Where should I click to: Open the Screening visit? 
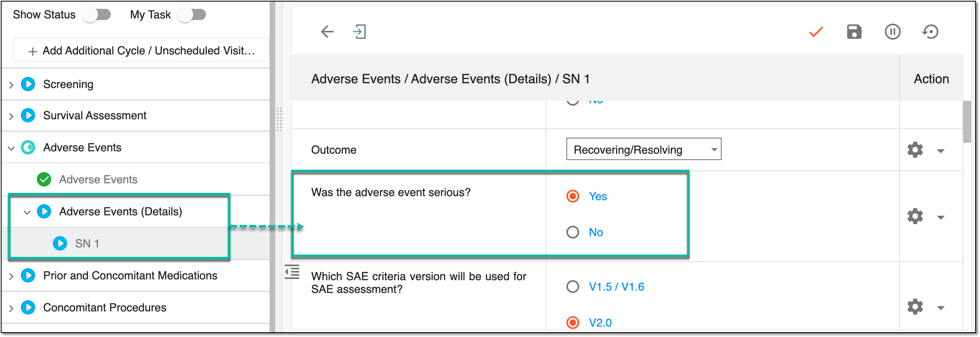point(68,84)
